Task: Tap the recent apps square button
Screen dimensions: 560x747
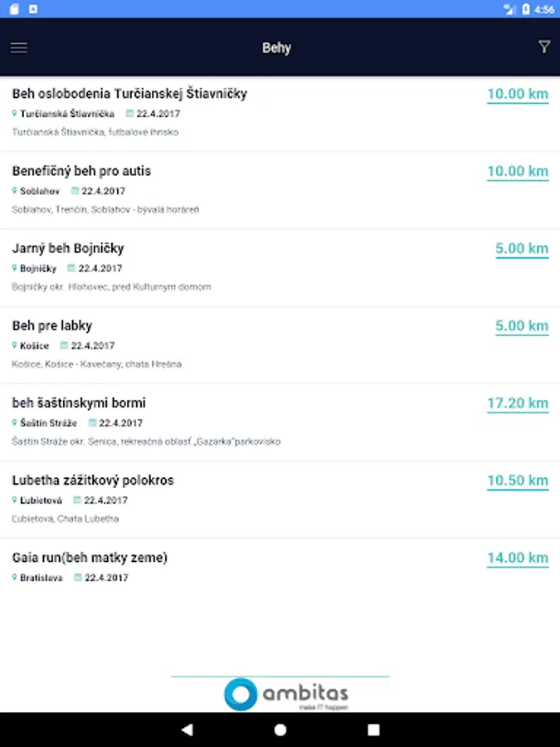Action: [373, 730]
